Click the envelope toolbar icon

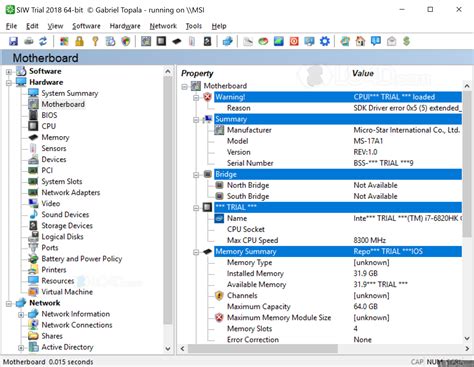coord(391,41)
